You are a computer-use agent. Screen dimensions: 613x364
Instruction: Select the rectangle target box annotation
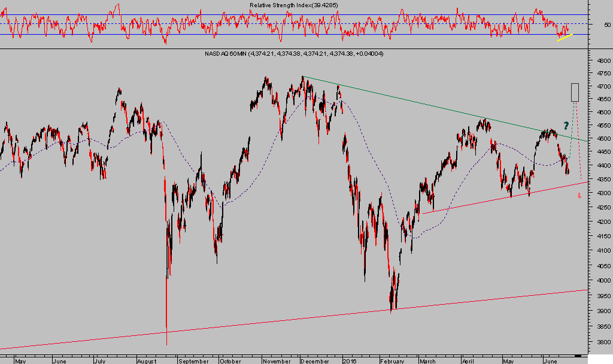575,92
